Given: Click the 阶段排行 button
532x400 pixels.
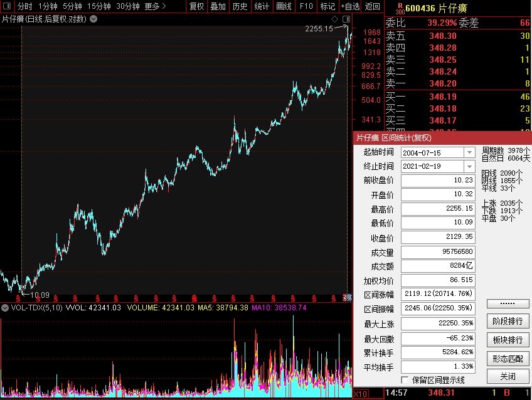Looking at the screenshot, I should click(508, 321).
